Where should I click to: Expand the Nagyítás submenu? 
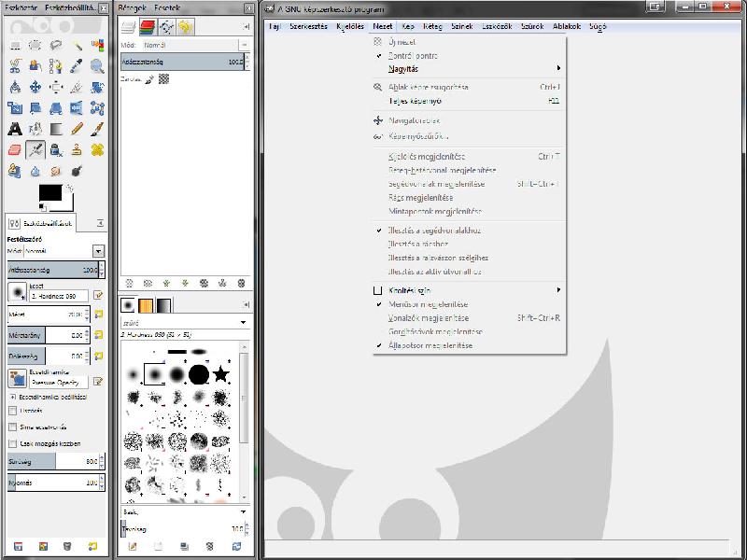point(467,69)
